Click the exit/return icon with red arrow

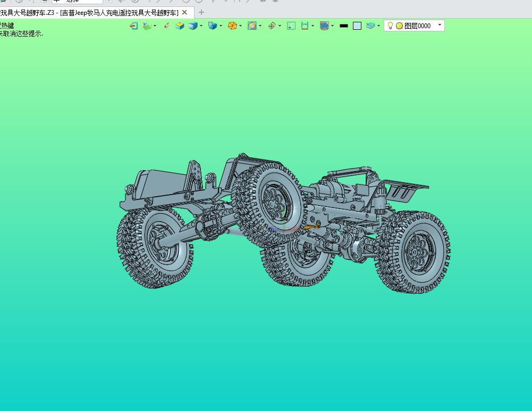134,26
